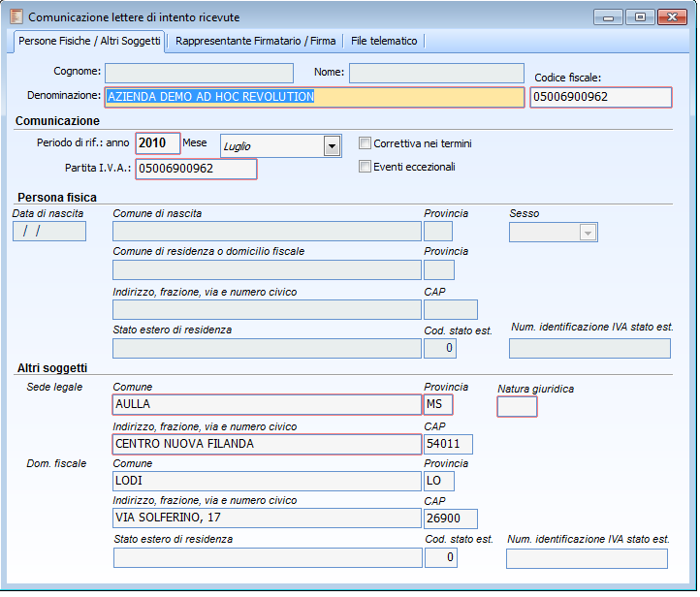Click Sede legale Comune field AULLA
The height and width of the screenshot is (597, 700).
(267, 405)
